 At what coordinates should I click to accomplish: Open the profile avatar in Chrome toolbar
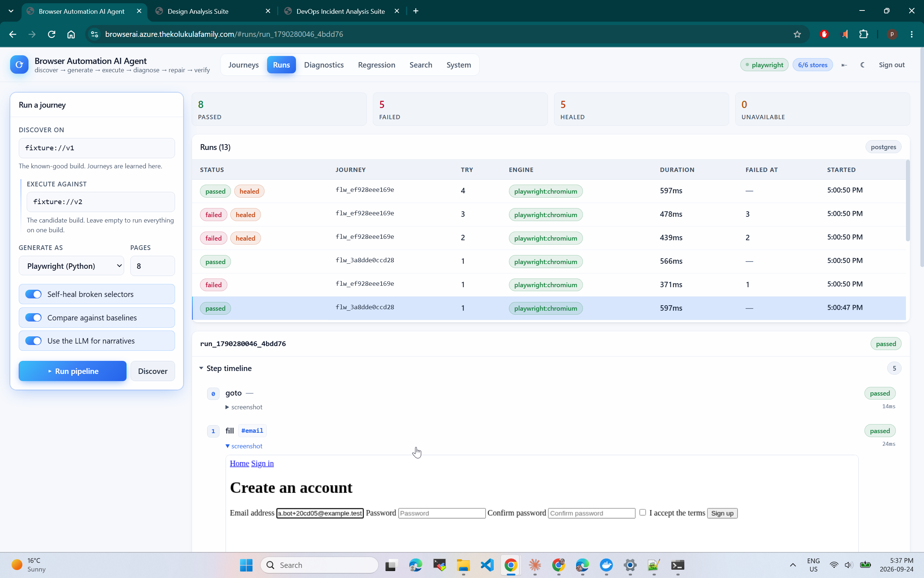coord(892,34)
